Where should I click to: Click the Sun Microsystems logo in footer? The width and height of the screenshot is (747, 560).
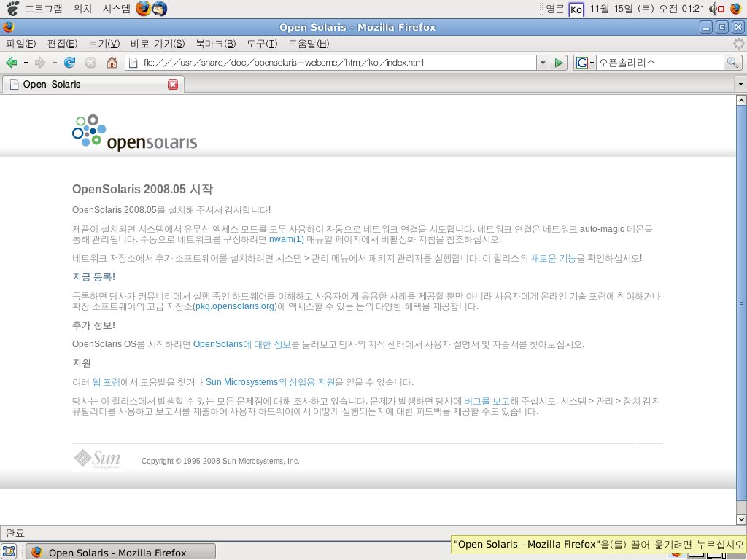pyautogui.click(x=97, y=459)
